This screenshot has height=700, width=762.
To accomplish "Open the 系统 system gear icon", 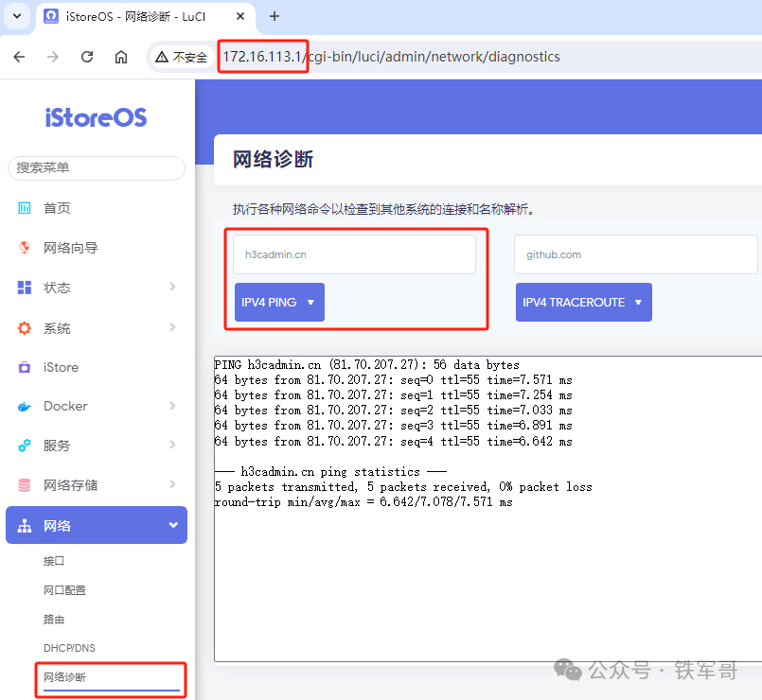I will coord(24,327).
